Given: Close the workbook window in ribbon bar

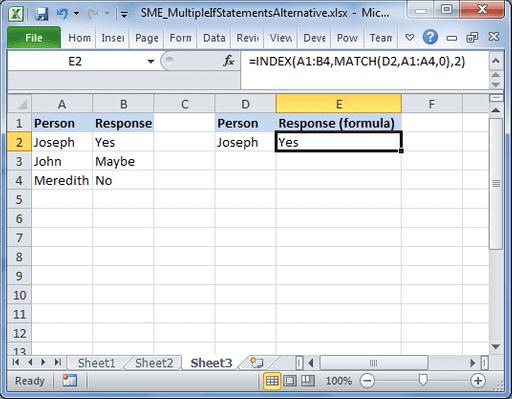Looking at the screenshot, I should click(x=494, y=37).
